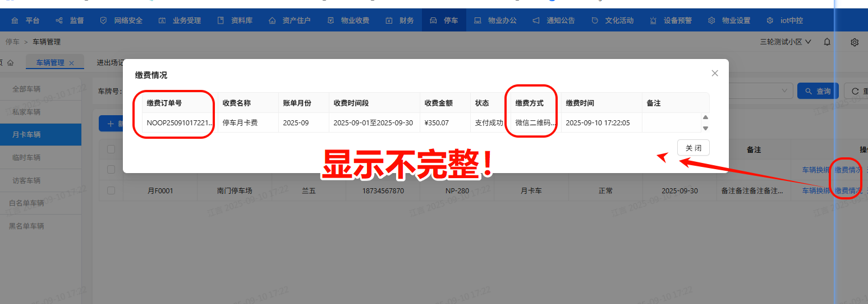Image resolution: width=868 pixels, height=304 pixels.
Task: Click the home icon tab
Action: tap(10, 63)
